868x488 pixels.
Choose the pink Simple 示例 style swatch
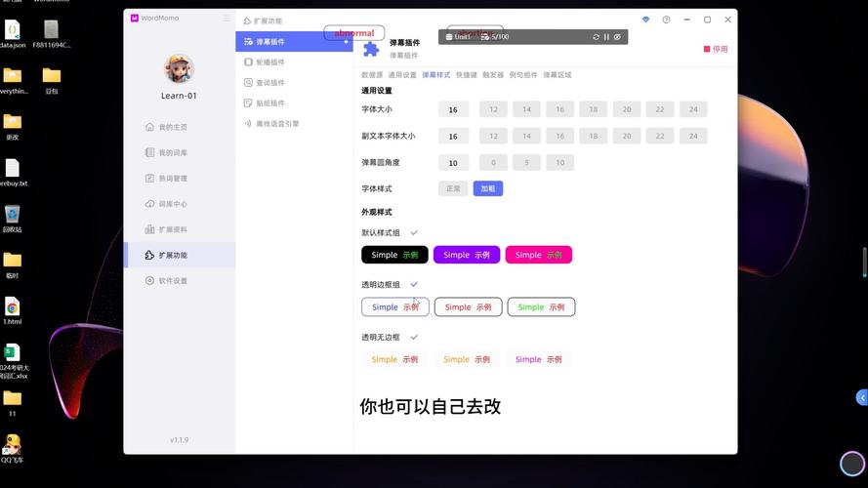538,255
